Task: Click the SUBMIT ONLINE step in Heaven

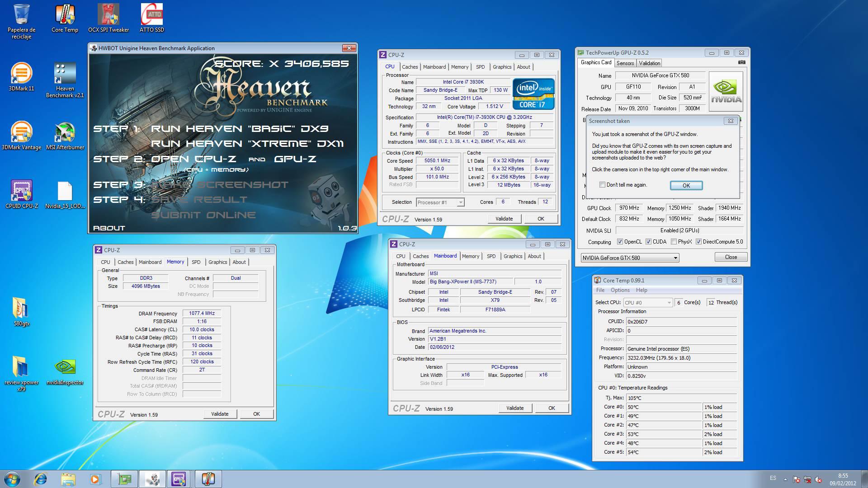Action: point(203,215)
